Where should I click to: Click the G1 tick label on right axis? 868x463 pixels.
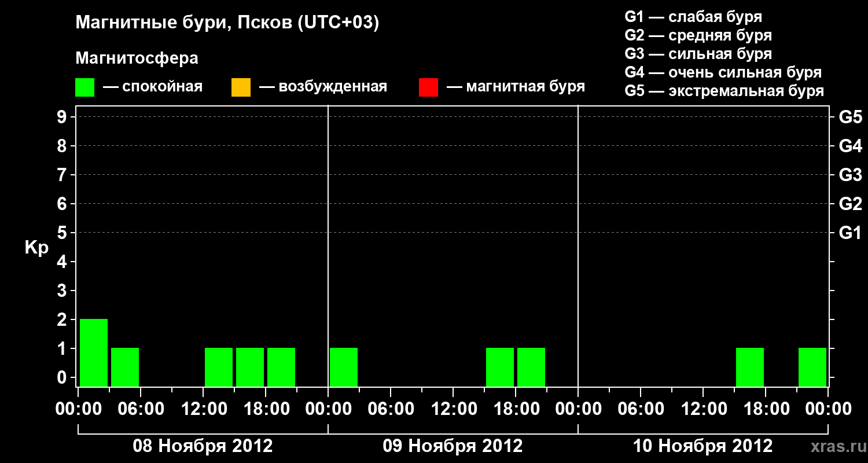click(851, 233)
